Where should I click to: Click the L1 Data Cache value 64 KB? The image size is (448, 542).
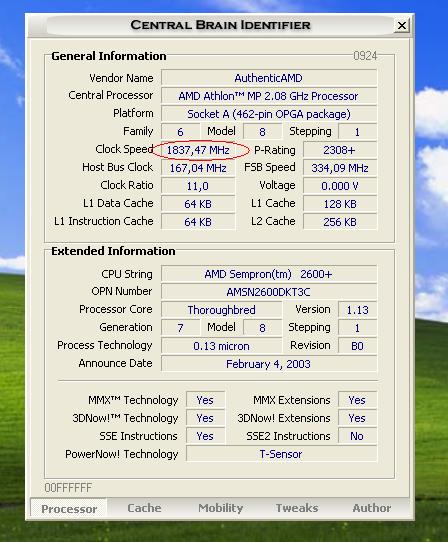198,204
